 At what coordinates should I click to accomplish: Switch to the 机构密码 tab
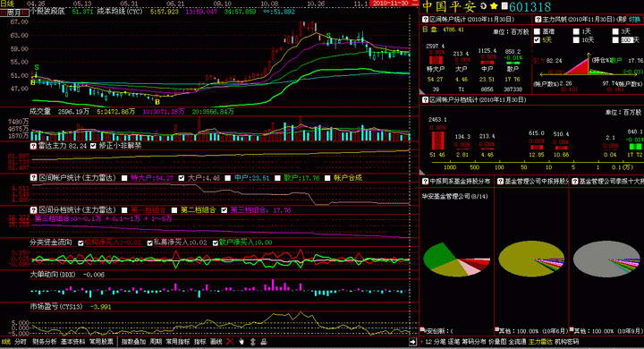[x=566, y=342]
